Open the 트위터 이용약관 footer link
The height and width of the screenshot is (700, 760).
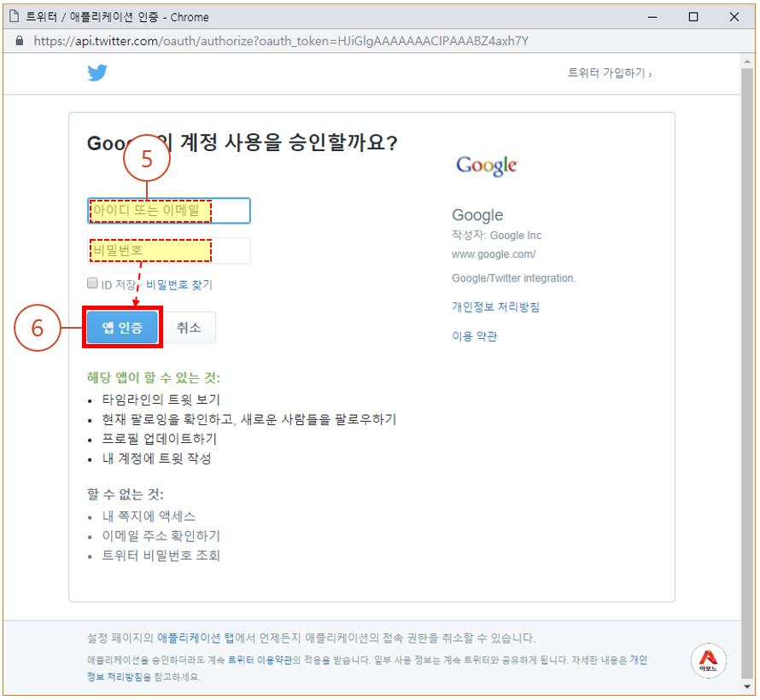point(260,660)
